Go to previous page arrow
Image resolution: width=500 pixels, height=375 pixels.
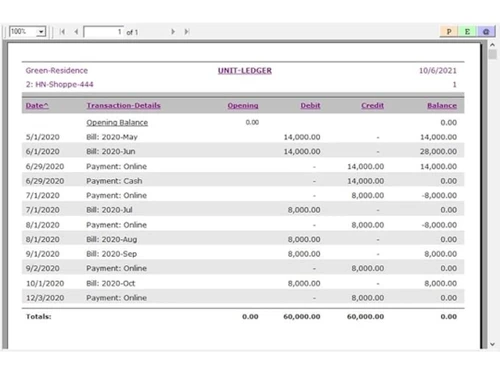tap(76, 32)
